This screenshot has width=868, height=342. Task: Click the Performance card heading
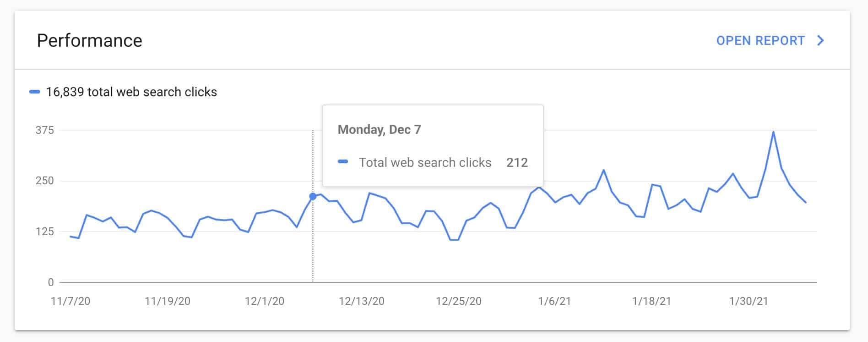point(90,41)
